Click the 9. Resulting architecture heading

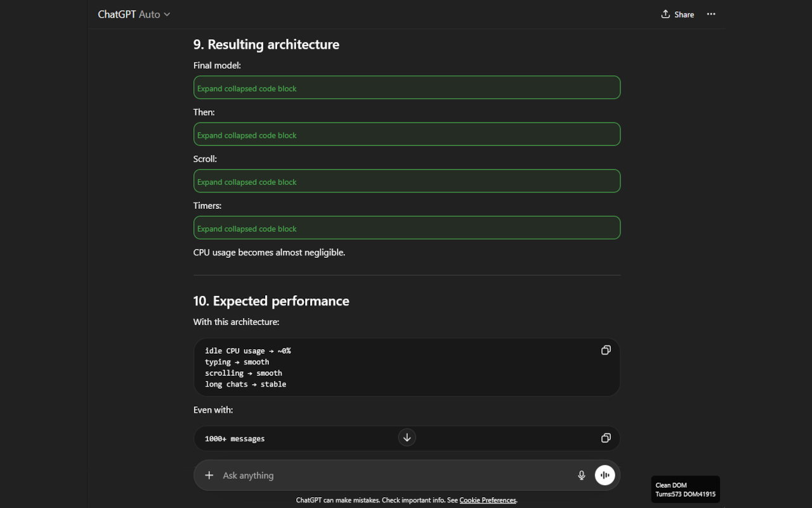click(x=266, y=44)
